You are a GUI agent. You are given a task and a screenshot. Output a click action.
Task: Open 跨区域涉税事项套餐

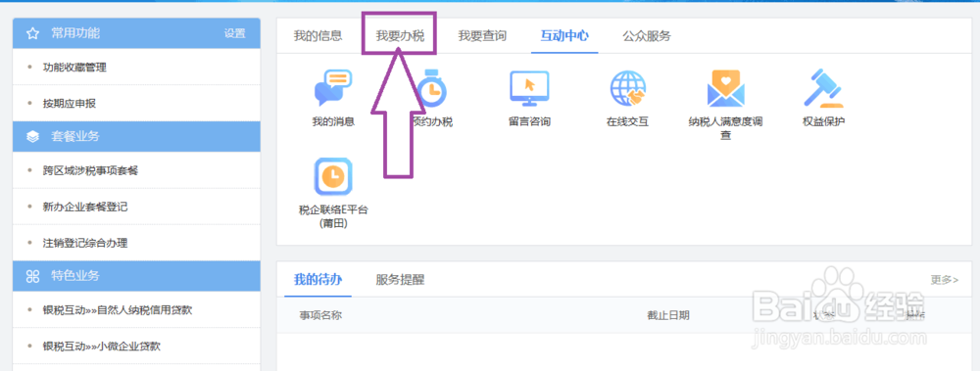pos(136,170)
